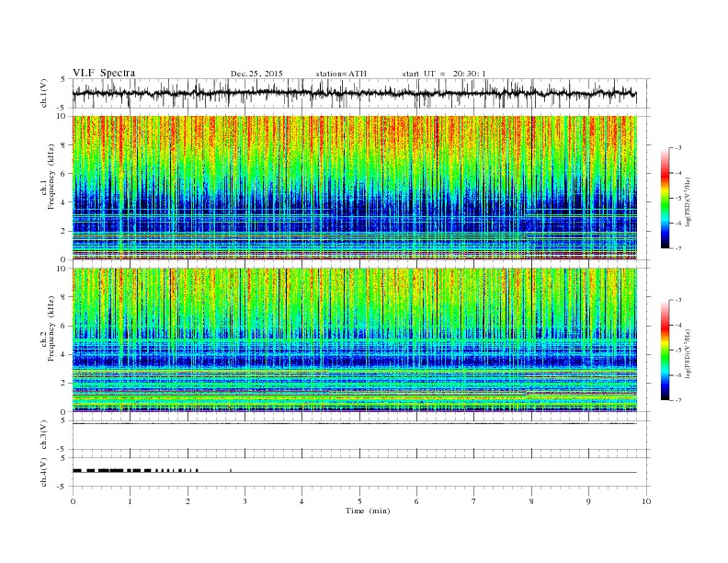Viewport: 728px width, 563px height.
Task: Click the "-3" tick on ch.1 colorbar
Action: coord(678,148)
